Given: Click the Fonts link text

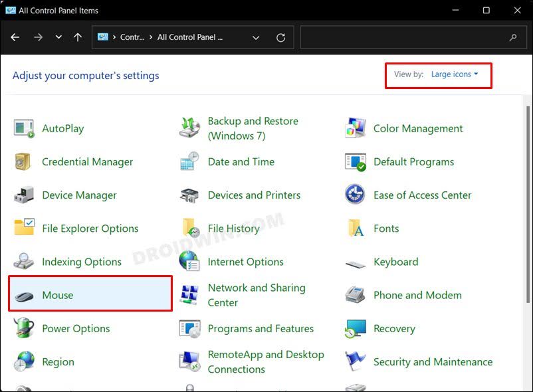Looking at the screenshot, I should 386,229.
